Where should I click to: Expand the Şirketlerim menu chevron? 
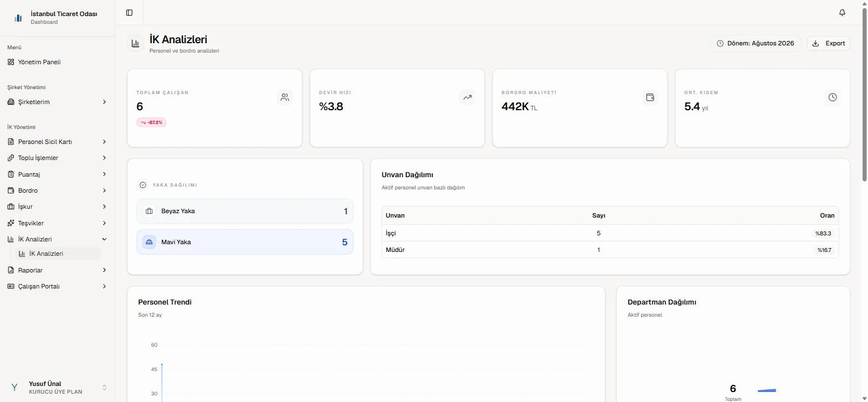click(x=104, y=102)
